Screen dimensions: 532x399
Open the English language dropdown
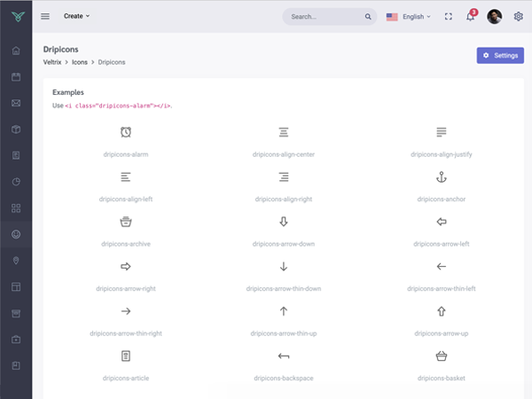[409, 16]
